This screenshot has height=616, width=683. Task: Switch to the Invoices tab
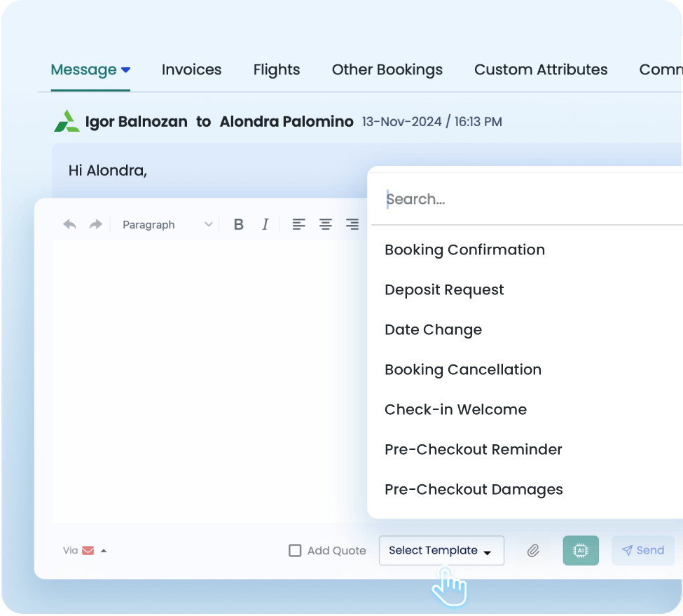(x=191, y=69)
